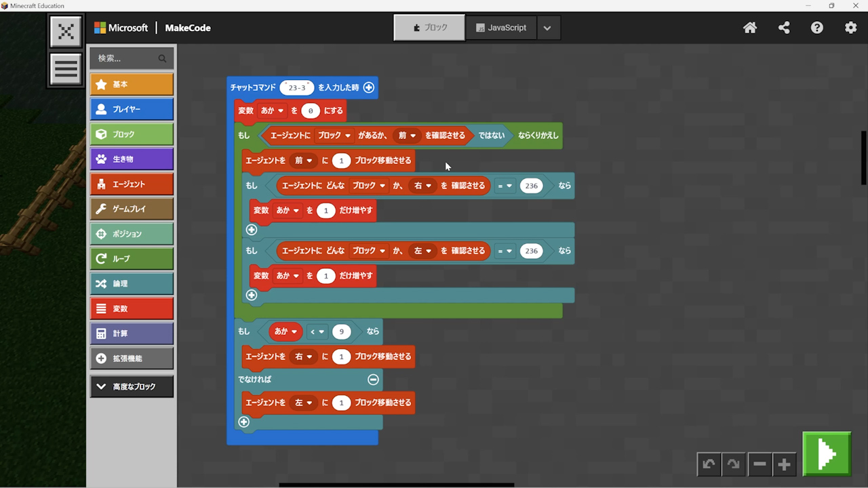
Task: Open the エージェント block category
Action: (x=132, y=184)
